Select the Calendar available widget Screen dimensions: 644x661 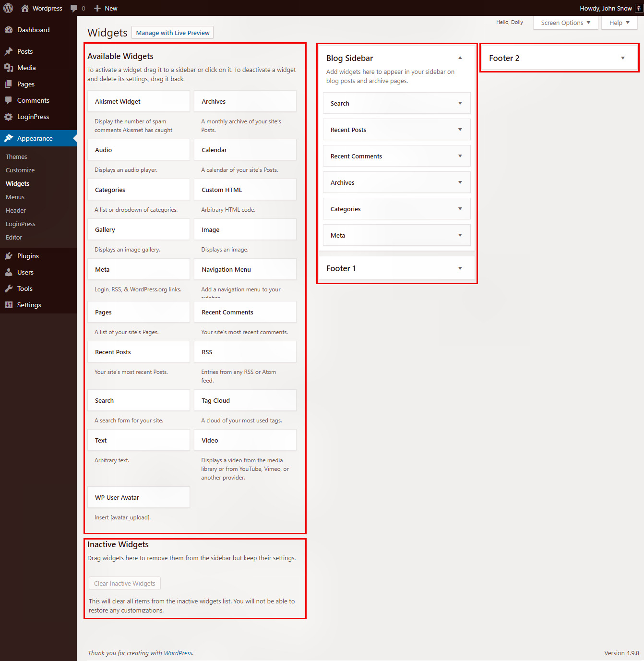[245, 150]
